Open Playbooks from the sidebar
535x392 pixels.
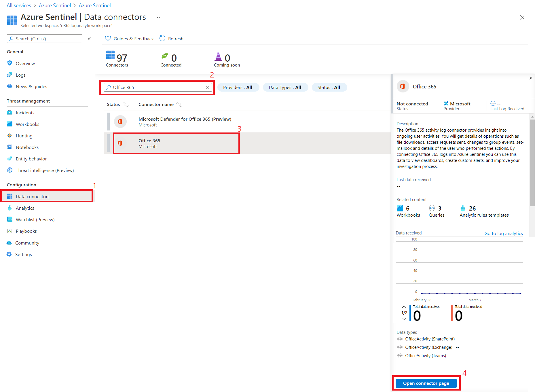pos(26,231)
